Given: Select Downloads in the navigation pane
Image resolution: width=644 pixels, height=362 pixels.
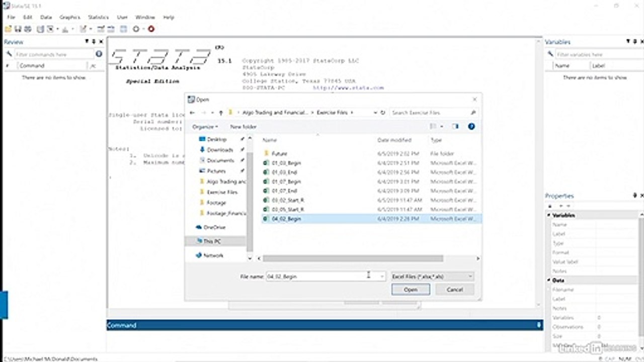Looking at the screenshot, I should click(x=220, y=150).
